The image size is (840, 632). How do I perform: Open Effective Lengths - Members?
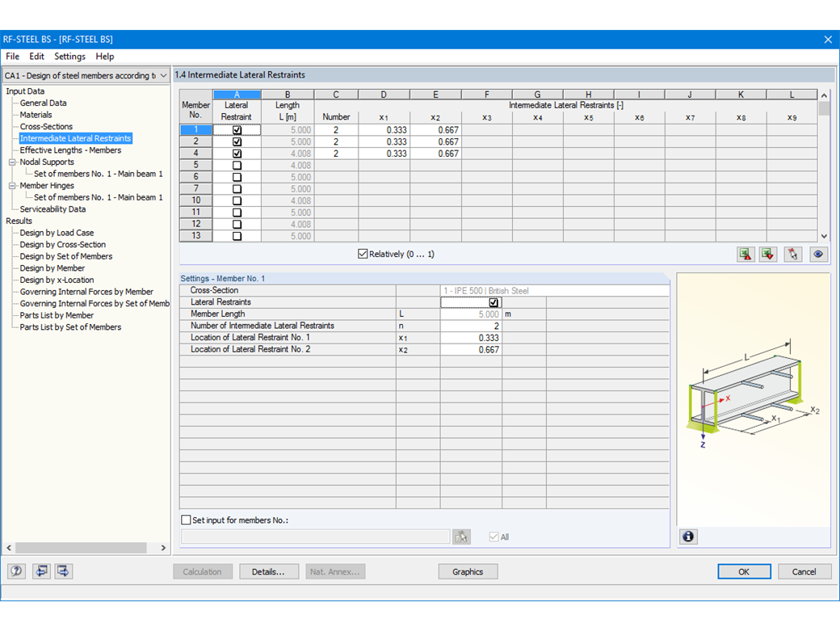click(70, 150)
